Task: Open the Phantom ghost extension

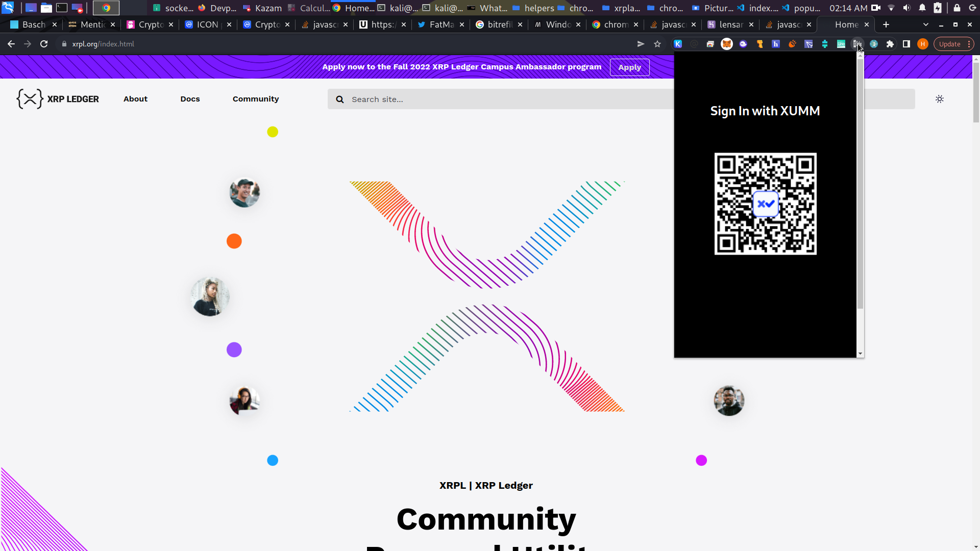Action: click(x=743, y=44)
